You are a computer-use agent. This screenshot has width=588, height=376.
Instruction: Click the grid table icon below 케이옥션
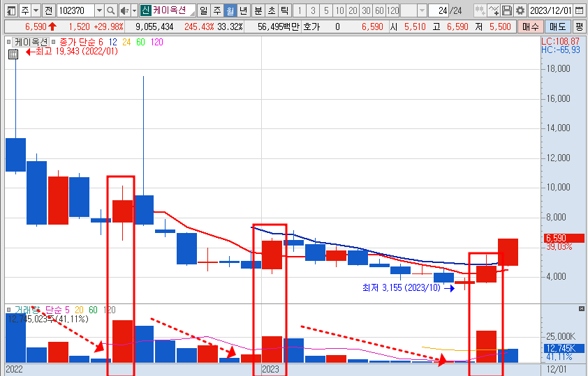pos(13,54)
